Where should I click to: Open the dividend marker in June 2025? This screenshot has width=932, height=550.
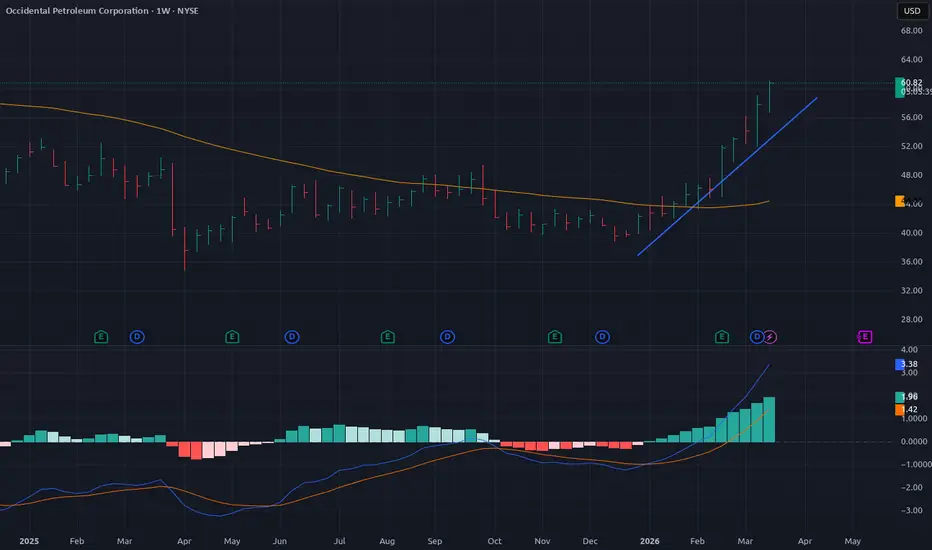[292, 337]
